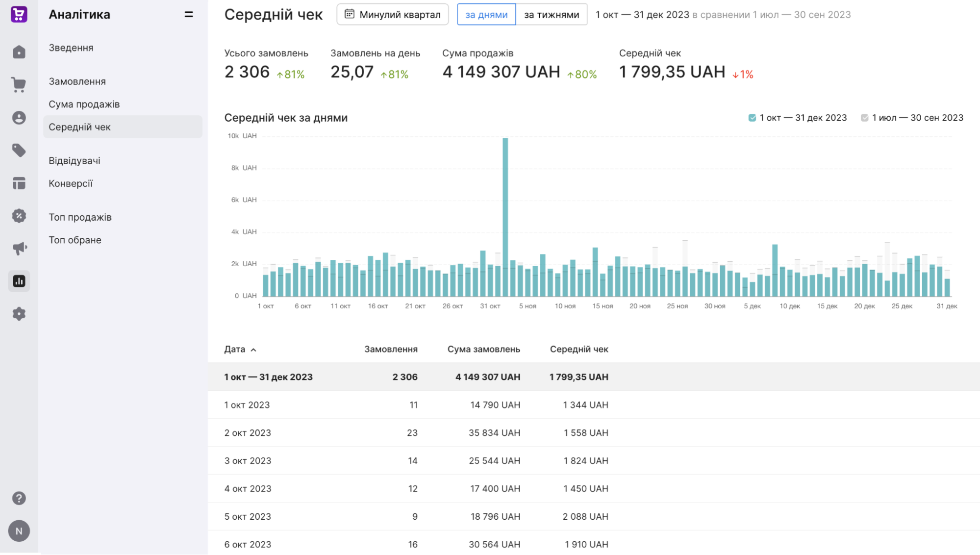Open the discounts percent badge icon

(x=19, y=216)
